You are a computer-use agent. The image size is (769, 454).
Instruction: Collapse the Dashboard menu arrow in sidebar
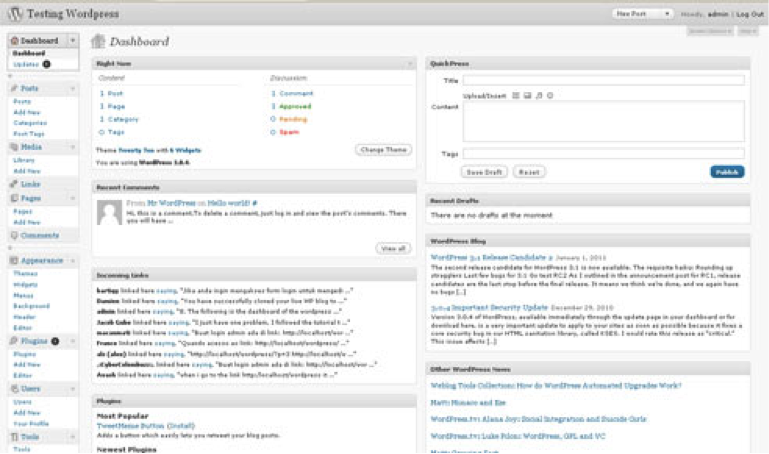[x=73, y=41]
